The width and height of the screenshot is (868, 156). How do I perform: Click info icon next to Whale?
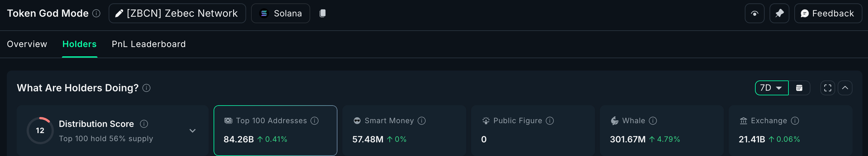(653, 121)
